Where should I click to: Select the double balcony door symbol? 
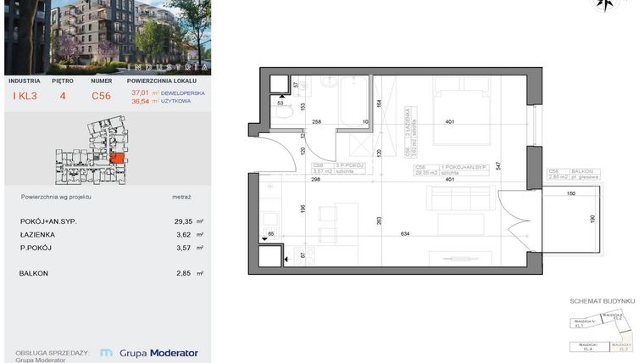coord(514,221)
